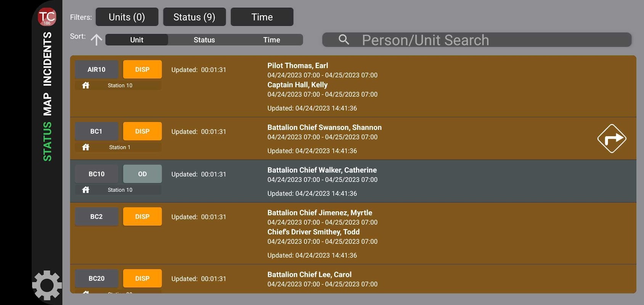Click the BC10 Station 10 home icon
The width and height of the screenshot is (644, 305).
pos(86,190)
